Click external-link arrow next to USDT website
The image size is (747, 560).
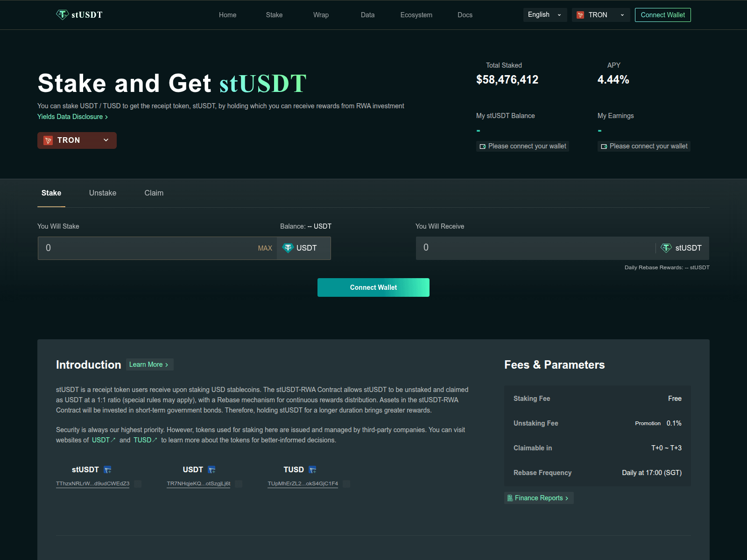(113, 440)
